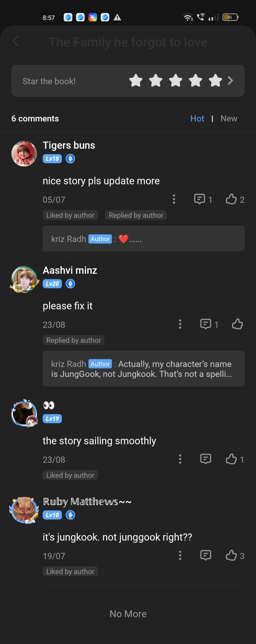Like Aashvi minz's comment
The image size is (256, 644).
[x=237, y=324]
